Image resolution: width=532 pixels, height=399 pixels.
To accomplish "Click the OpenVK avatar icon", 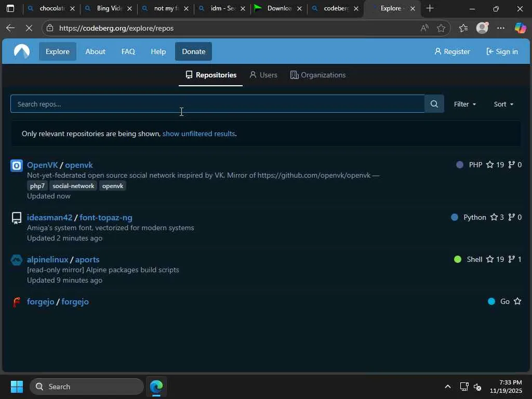I will coord(17,166).
